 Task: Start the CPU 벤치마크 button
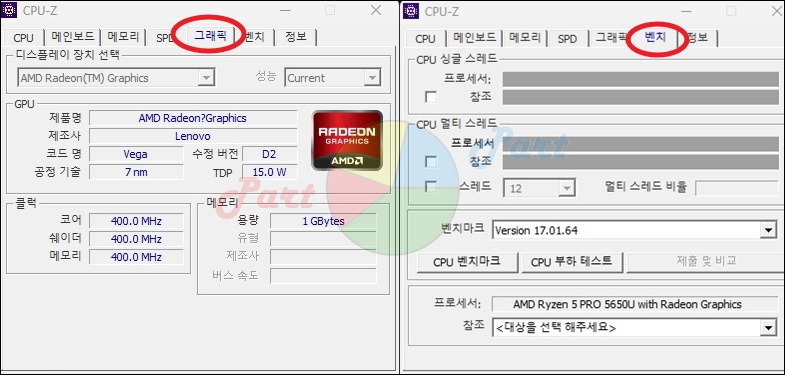tap(467, 262)
